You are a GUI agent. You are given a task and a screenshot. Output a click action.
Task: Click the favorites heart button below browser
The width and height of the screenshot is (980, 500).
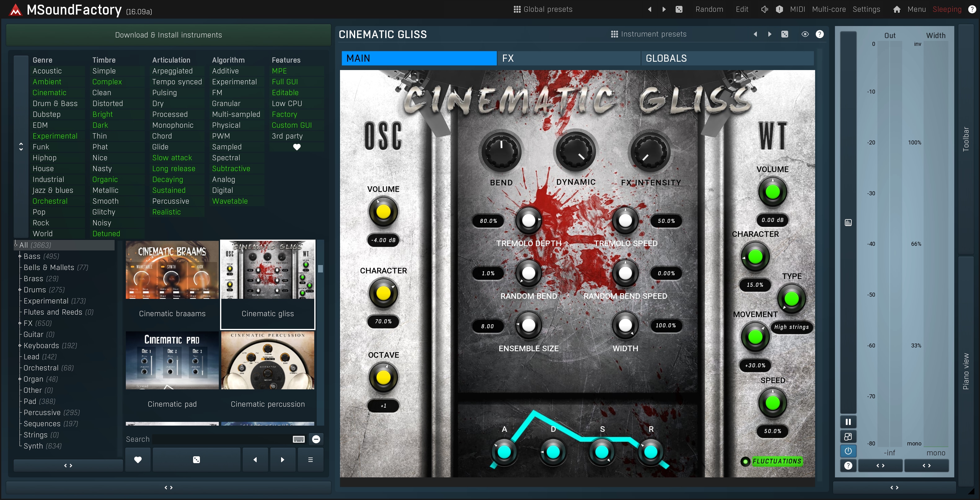138,460
